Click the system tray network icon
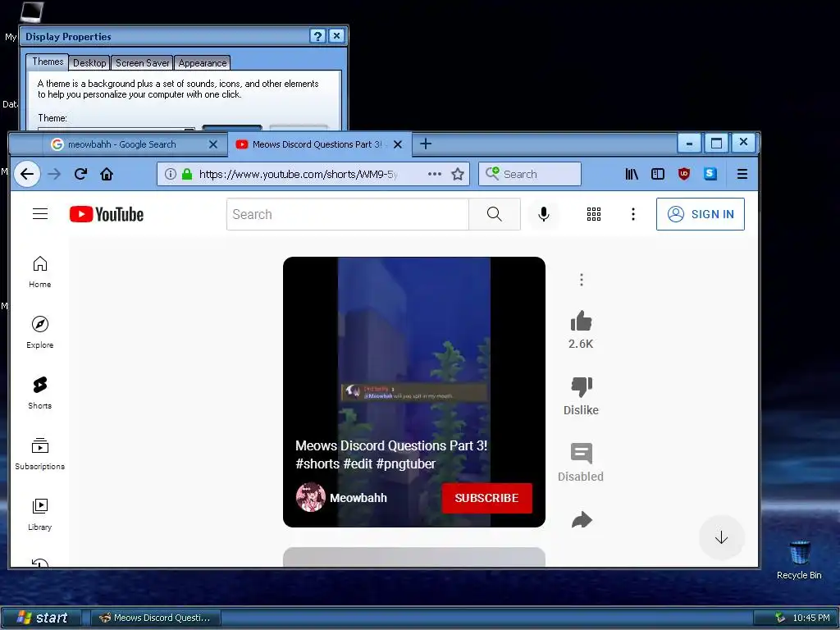This screenshot has height=630, width=840. (x=780, y=618)
